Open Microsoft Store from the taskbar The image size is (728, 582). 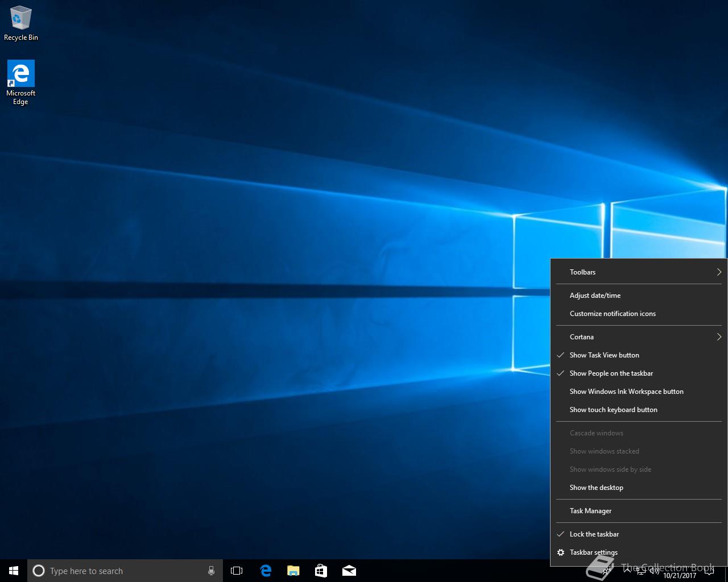[321, 571]
